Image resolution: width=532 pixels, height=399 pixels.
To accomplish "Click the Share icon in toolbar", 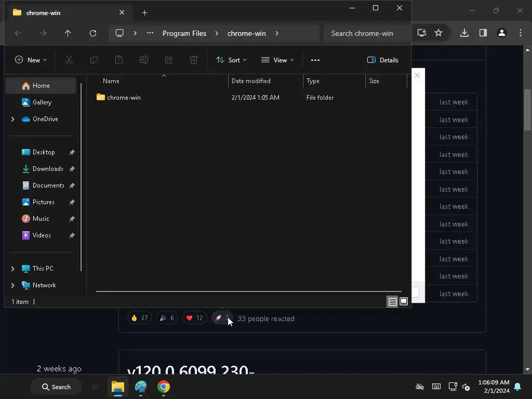I will point(169,60).
